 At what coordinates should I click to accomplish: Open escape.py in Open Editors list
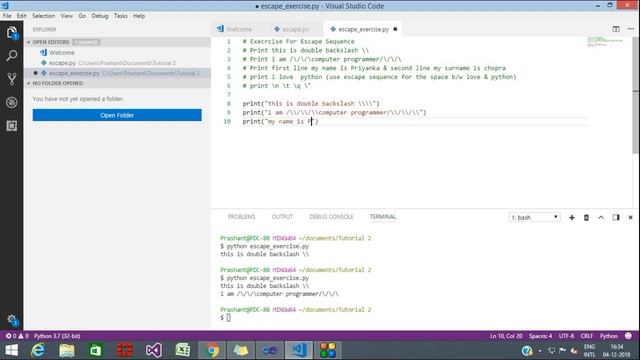click(x=118, y=63)
